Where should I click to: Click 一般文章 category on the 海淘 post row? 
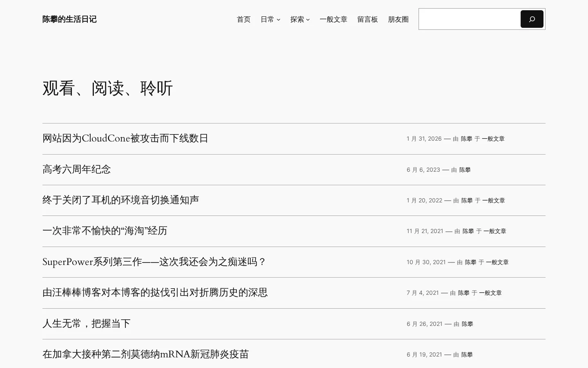495,231
